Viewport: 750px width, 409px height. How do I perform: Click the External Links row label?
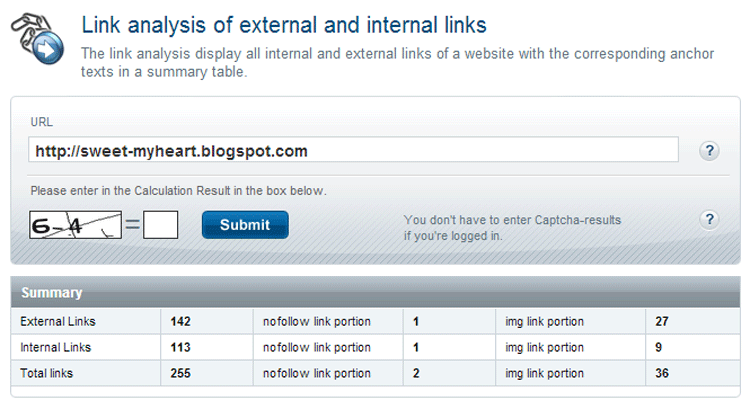(x=58, y=321)
